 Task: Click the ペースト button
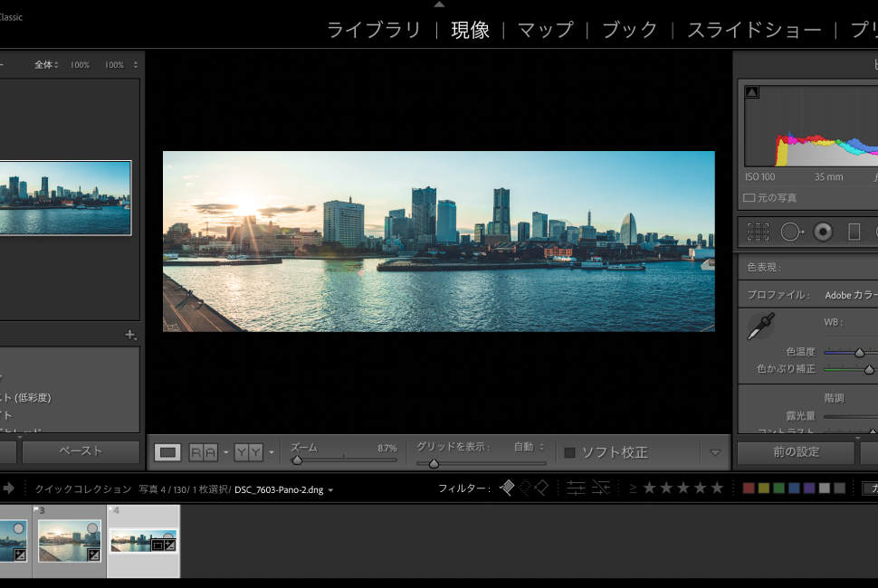coord(81,451)
